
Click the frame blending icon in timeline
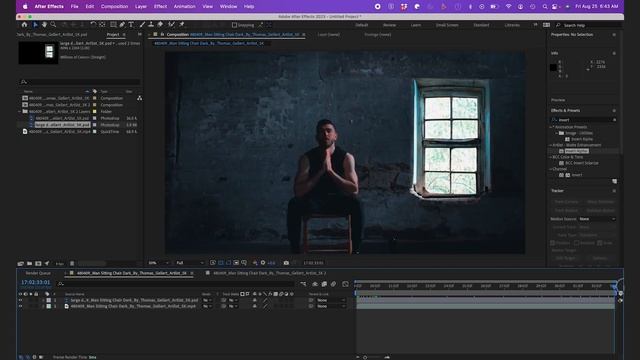324,284
